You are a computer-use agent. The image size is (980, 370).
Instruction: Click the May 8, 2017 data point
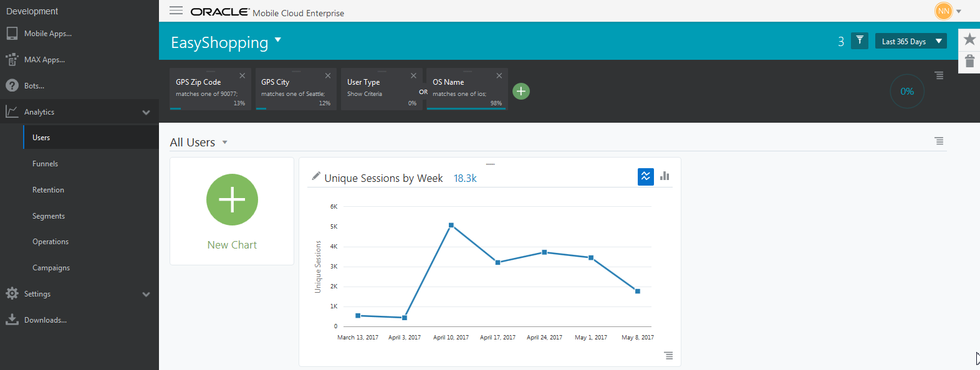pos(637,291)
